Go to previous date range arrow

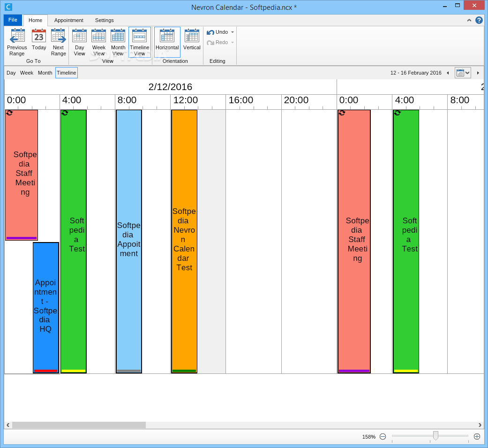tap(448, 73)
